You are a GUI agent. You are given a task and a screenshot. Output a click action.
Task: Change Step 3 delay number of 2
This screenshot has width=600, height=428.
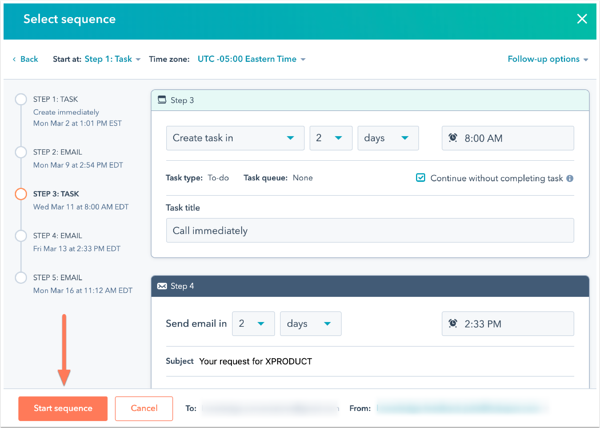click(331, 138)
